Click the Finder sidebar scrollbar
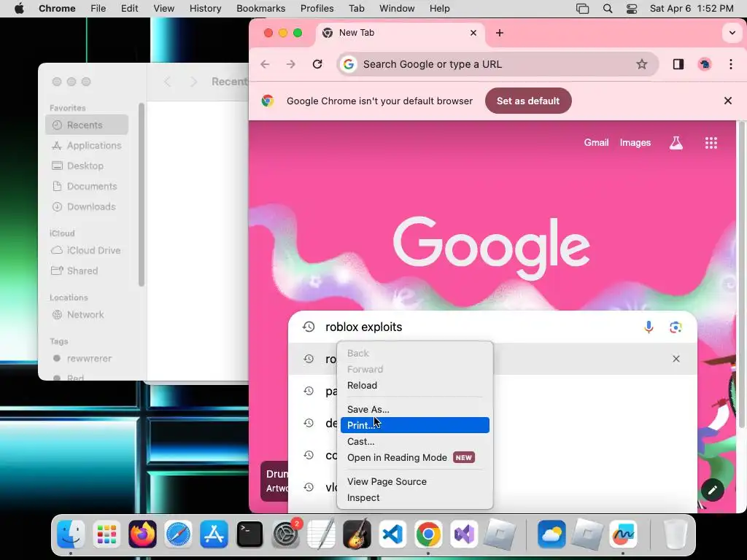The width and height of the screenshot is (747, 560). [x=141, y=195]
